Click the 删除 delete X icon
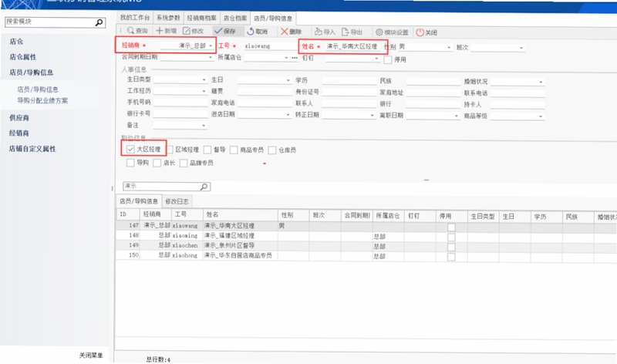This screenshot has width=617, height=364. pyautogui.click(x=284, y=32)
